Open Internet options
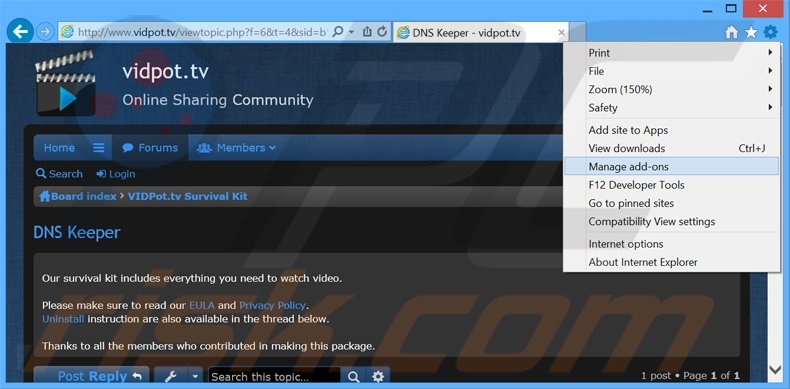The height and width of the screenshot is (389, 790). click(x=671, y=244)
